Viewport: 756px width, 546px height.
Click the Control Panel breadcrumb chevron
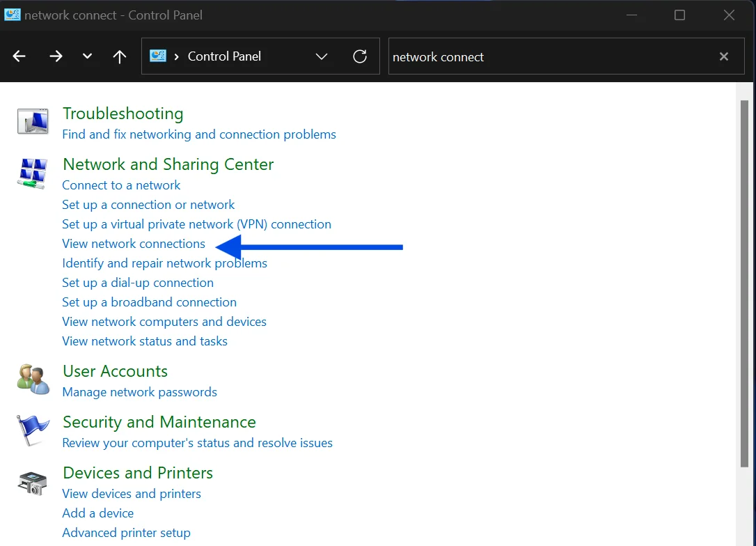tap(176, 57)
